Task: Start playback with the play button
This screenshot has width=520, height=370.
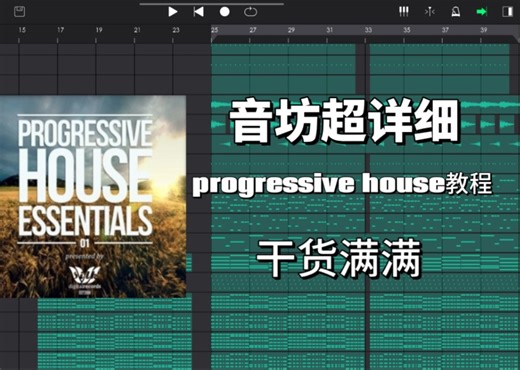Action: point(172,12)
